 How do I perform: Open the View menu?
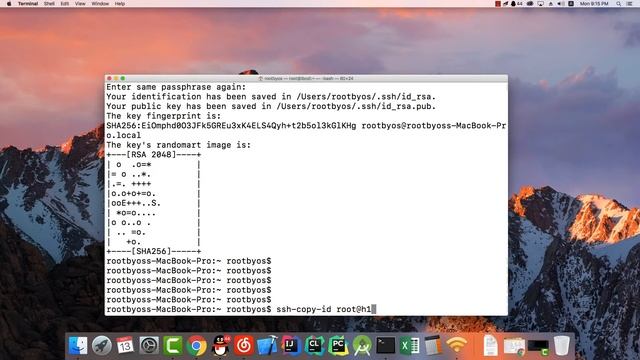point(80,4)
